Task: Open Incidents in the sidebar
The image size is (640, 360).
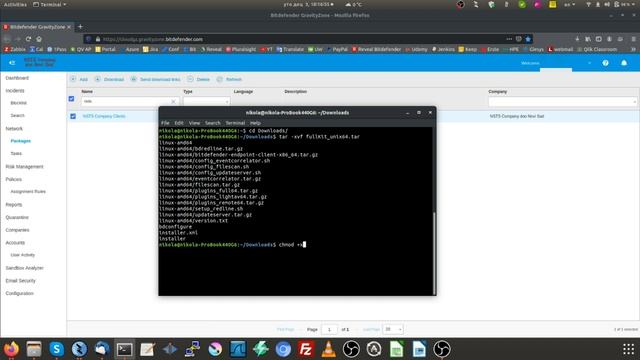Action: pos(15,91)
